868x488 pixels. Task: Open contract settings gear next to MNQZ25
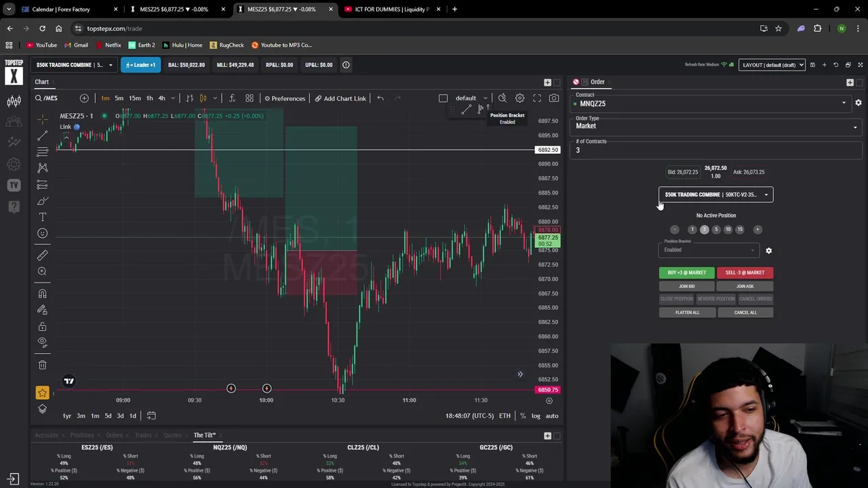[x=858, y=103]
